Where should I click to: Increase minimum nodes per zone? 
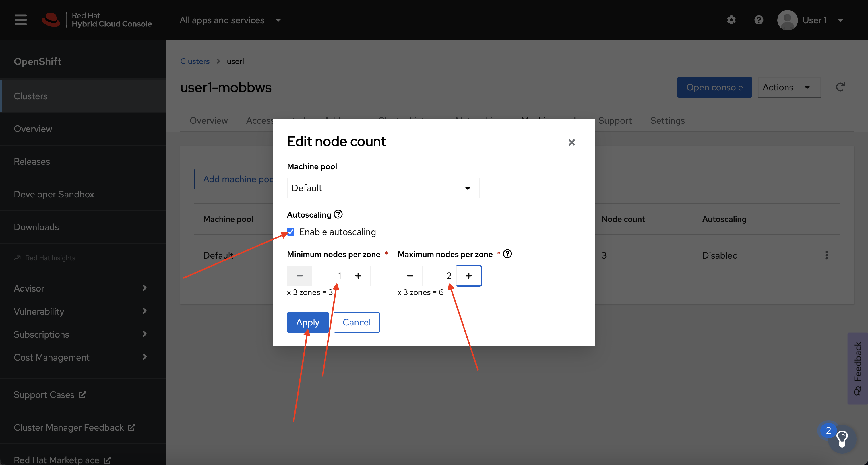(x=358, y=276)
